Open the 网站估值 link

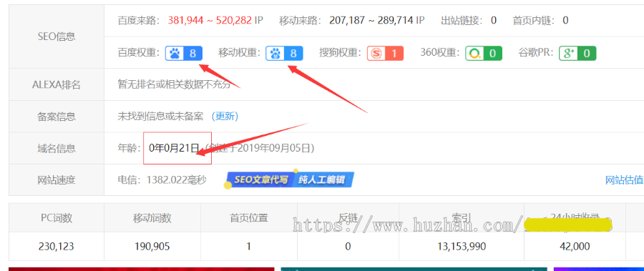624,180
